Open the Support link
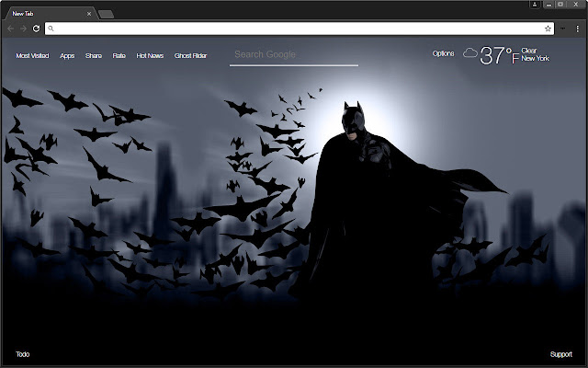 [x=561, y=354]
